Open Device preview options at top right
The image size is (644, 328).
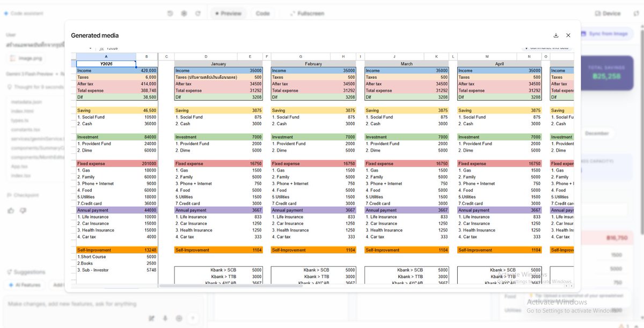pos(607,13)
